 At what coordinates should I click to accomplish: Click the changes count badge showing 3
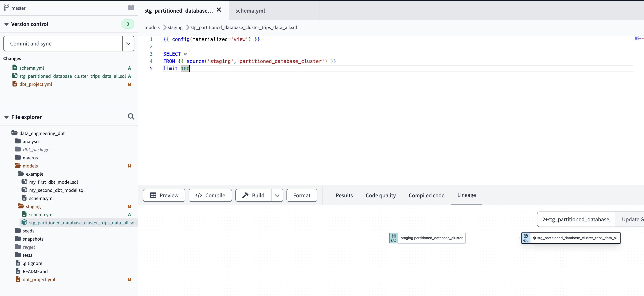pos(128,24)
